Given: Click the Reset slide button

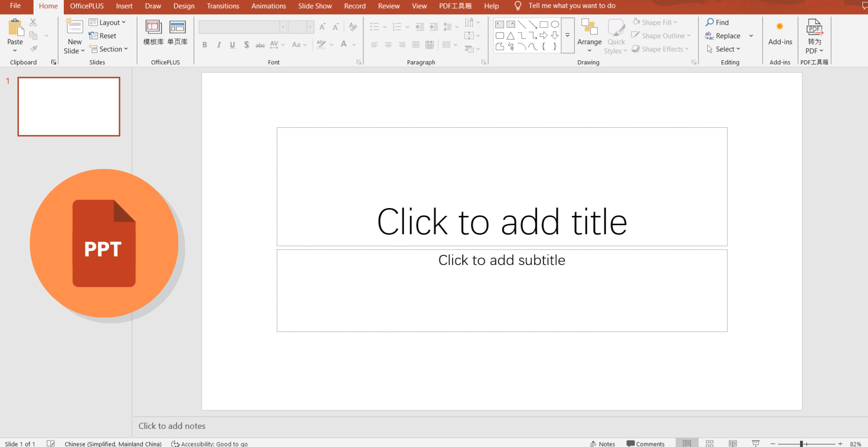Looking at the screenshot, I should click(x=103, y=36).
